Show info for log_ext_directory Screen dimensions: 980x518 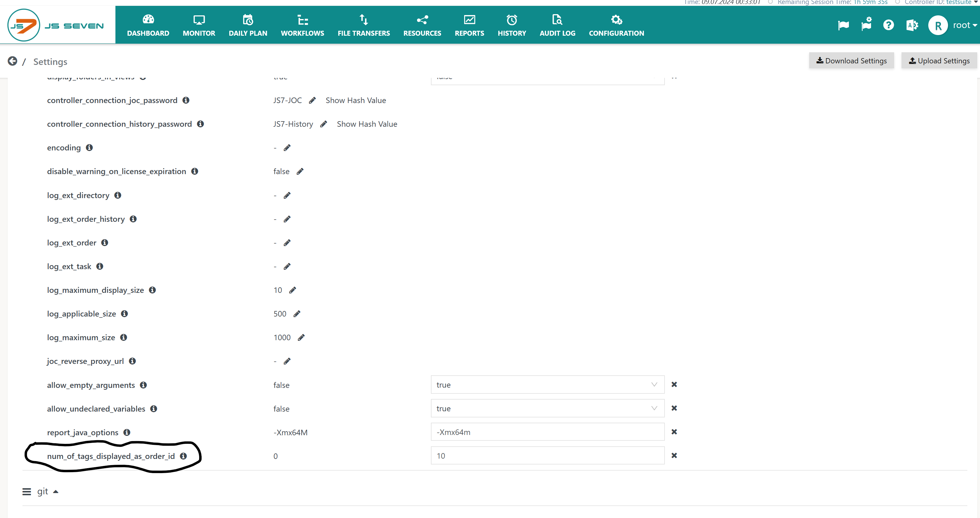[118, 195]
